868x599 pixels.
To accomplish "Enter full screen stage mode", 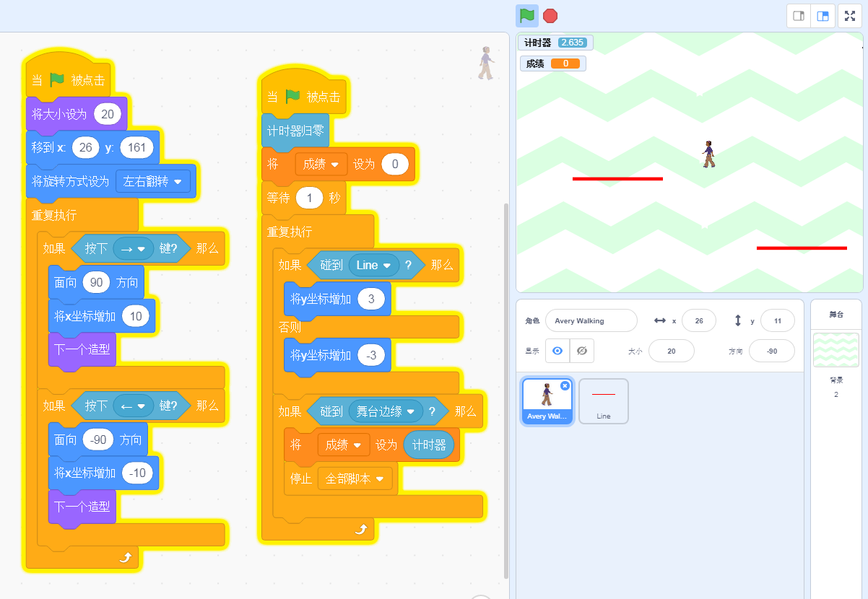I will (x=850, y=16).
